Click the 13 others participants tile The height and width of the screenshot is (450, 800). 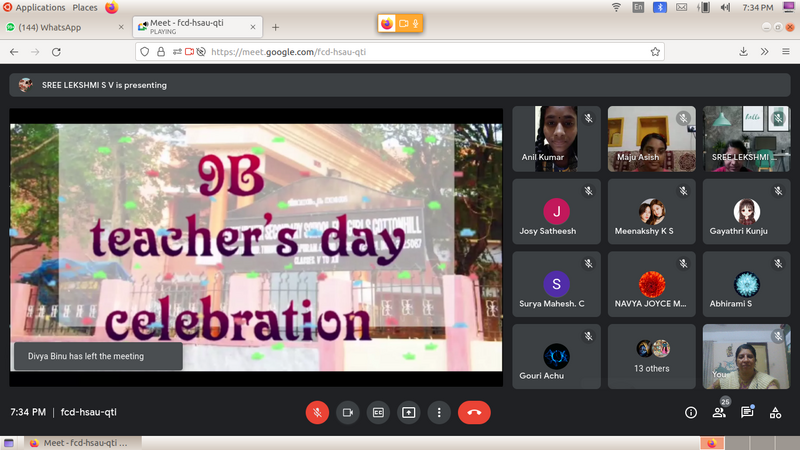click(652, 356)
